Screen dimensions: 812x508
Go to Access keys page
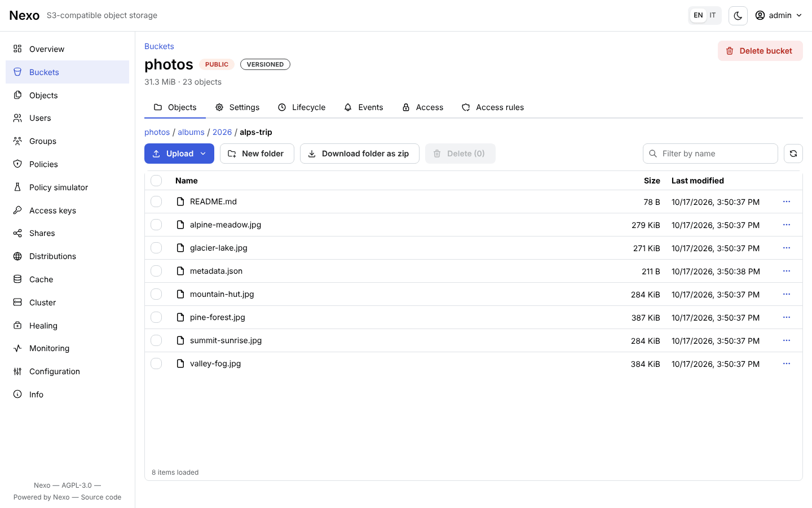point(67,211)
